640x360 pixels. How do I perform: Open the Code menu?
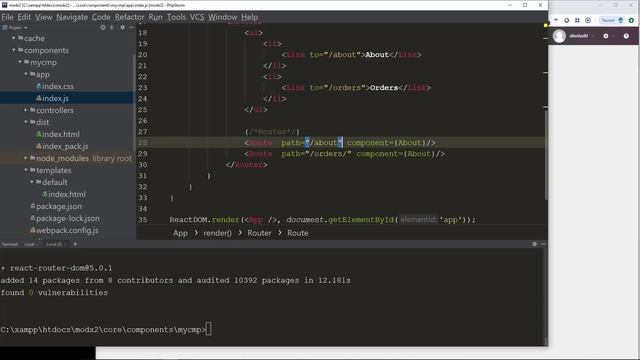tap(101, 17)
